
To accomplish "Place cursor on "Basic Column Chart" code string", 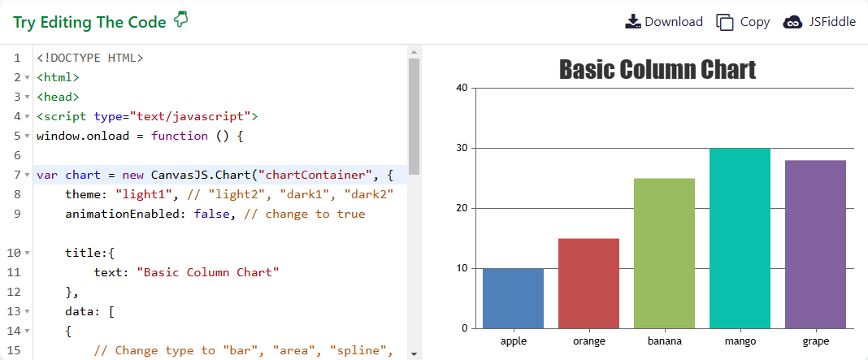I will 207,272.
